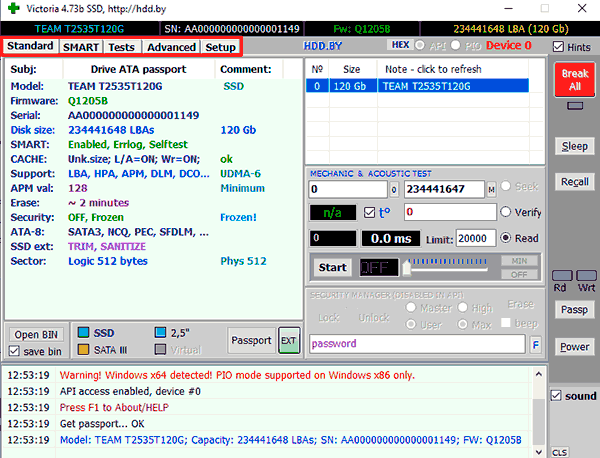This screenshot has width=600, height=458.
Task: Click the Press F1 to About/HELP log line
Action: tap(114, 407)
